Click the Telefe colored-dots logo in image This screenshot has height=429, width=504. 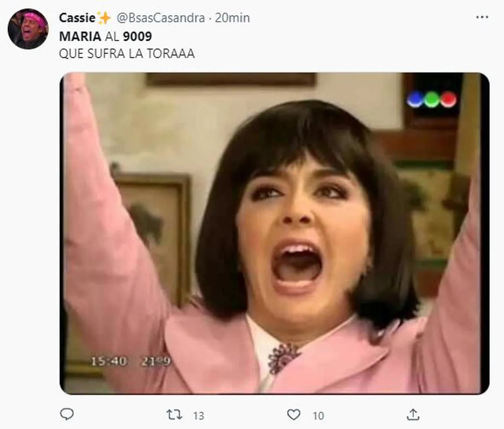click(x=432, y=99)
